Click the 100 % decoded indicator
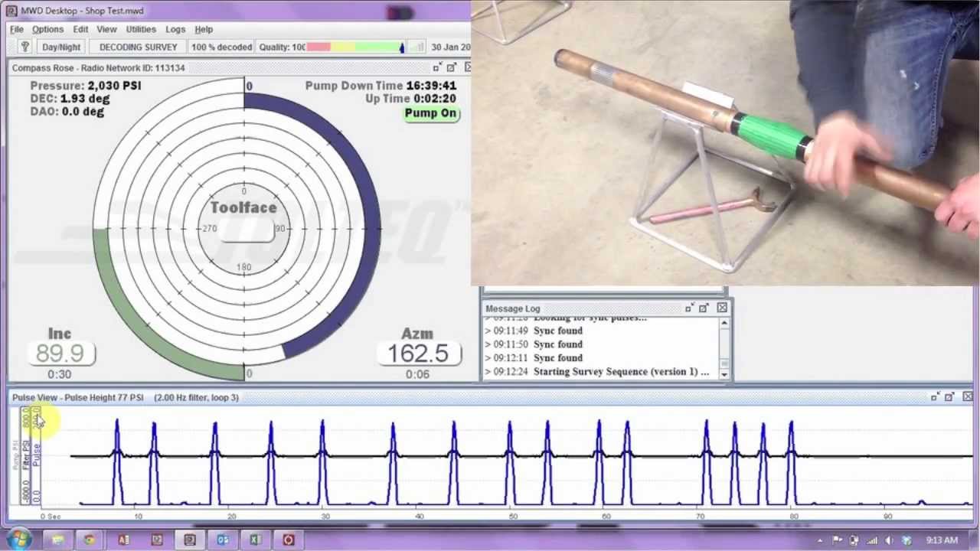 point(221,47)
